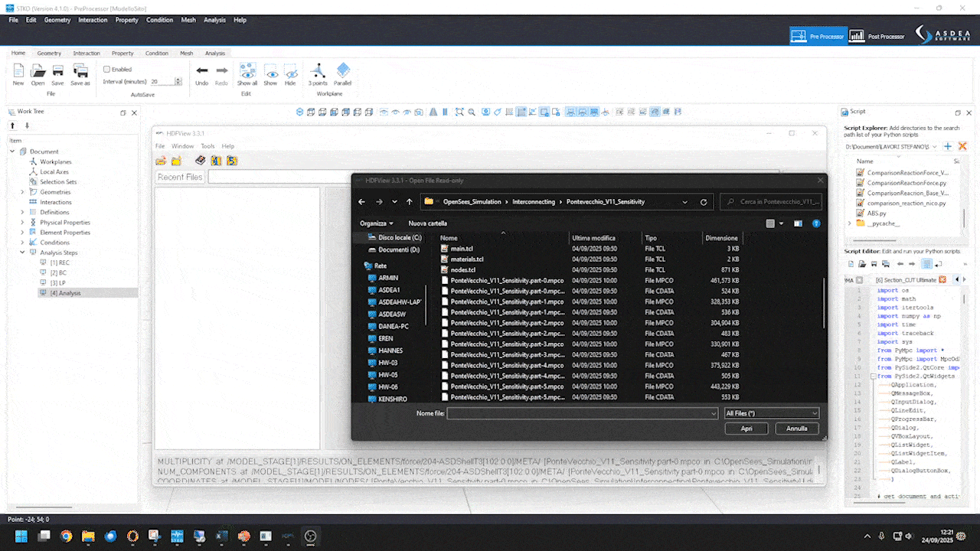Switch to the Interaction ribbon tab

[x=87, y=54]
